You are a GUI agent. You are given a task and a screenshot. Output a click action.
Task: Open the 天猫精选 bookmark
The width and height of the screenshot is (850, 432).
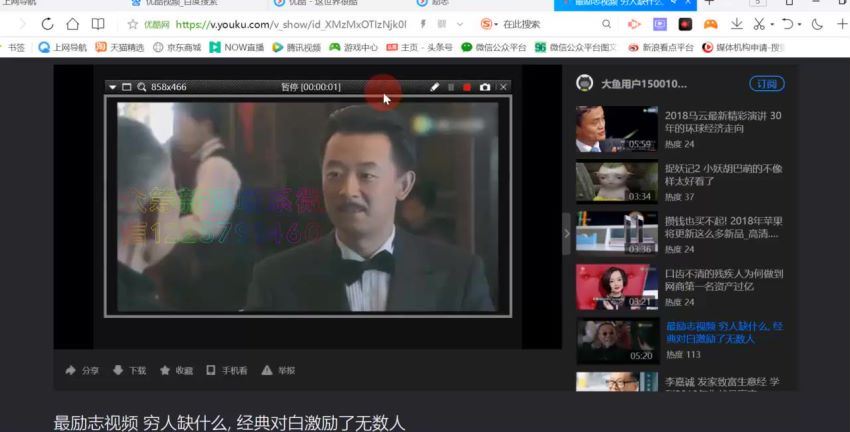120,48
